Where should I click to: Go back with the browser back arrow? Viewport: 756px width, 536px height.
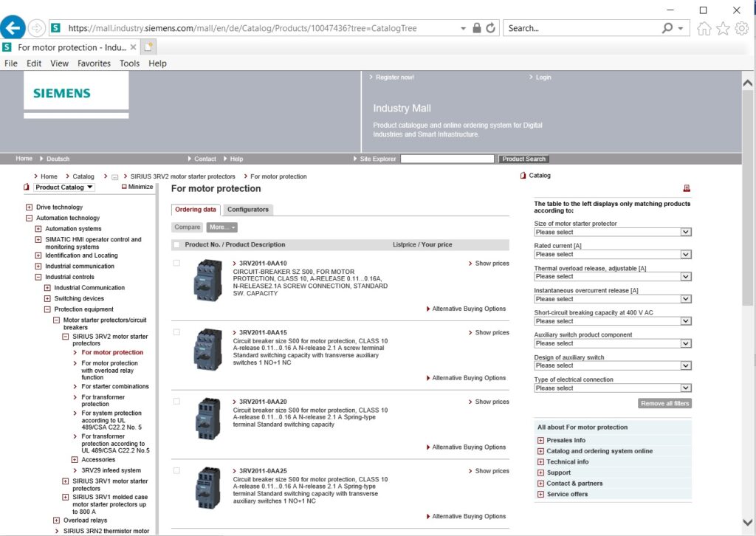point(13,28)
